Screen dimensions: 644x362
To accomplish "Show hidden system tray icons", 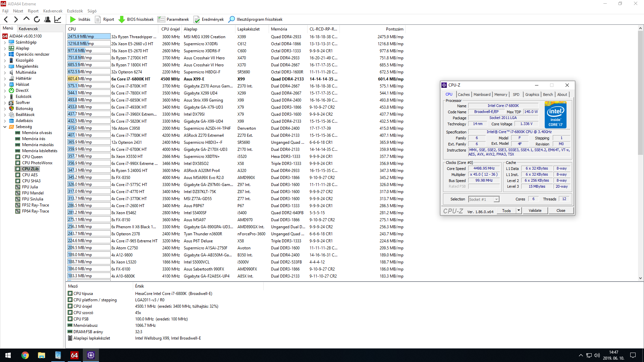I will coord(581,355).
